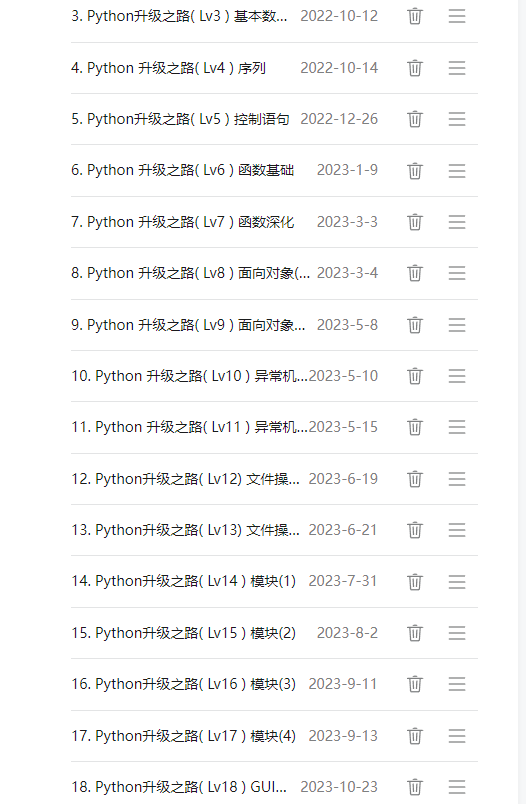The height and width of the screenshot is (804, 526).
Task: Delete the Lv18 GUI article
Action: click(x=415, y=787)
